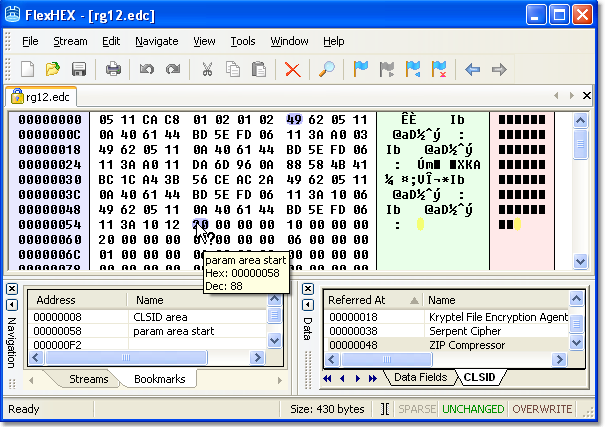Navigate back with the blue left arrow

pyautogui.click(x=473, y=69)
